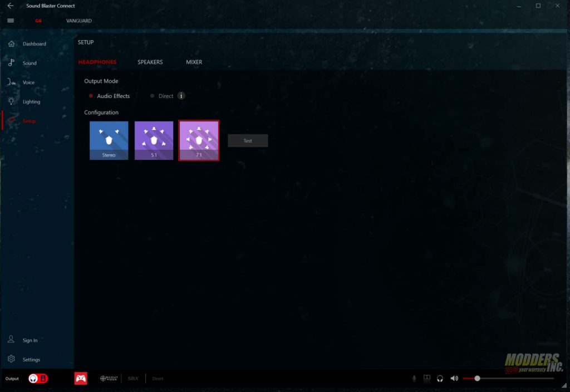Open the Lighting settings page
Viewport: 570px width, 392px height.
pos(31,101)
